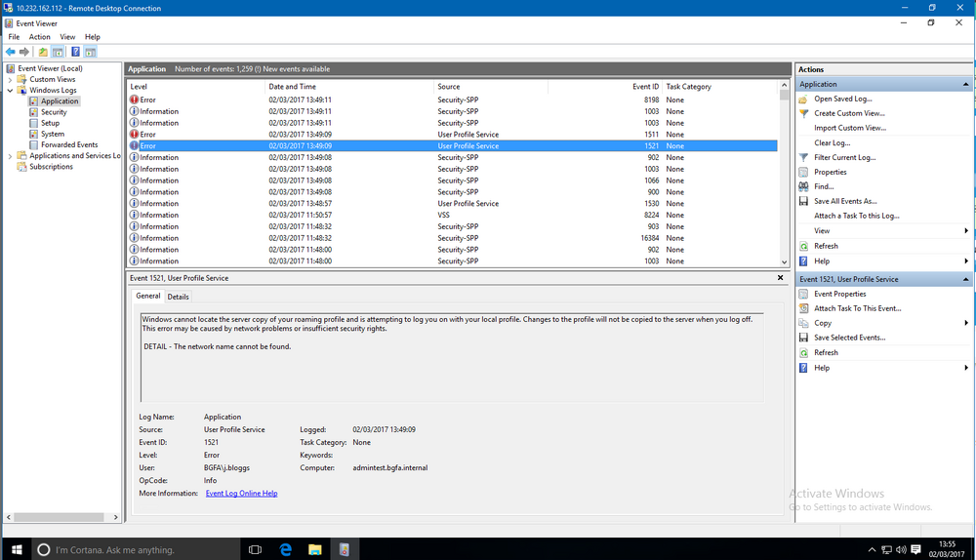
Task: Click Refresh under Event 1521 actions
Action: point(826,353)
